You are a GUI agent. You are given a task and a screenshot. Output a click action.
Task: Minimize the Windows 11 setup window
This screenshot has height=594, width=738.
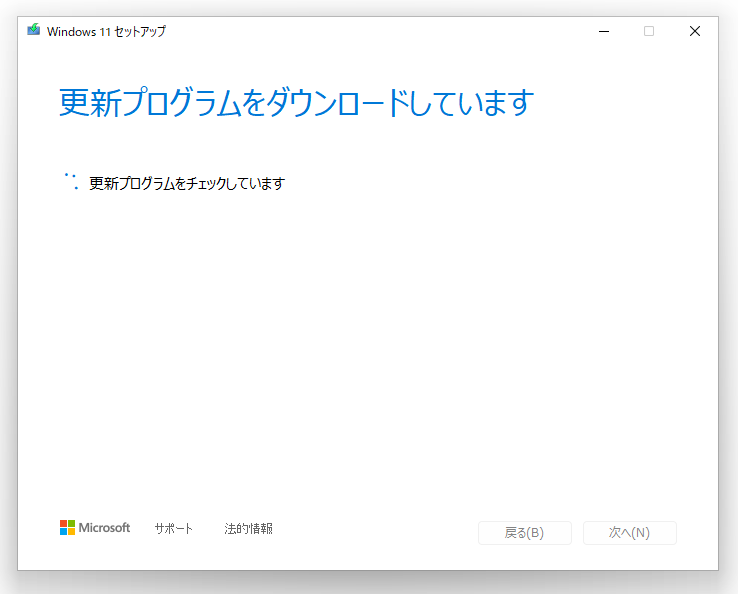[x=604, y=32]
